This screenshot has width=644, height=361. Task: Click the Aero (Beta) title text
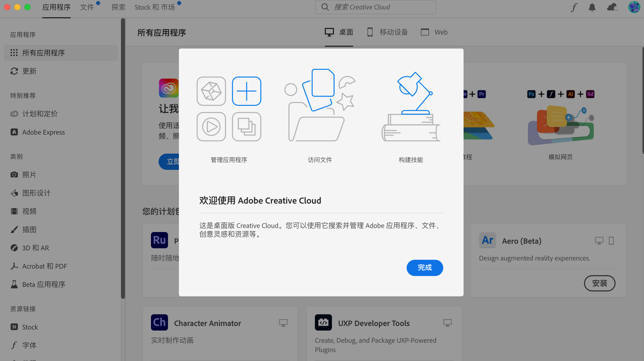(522, 241)
